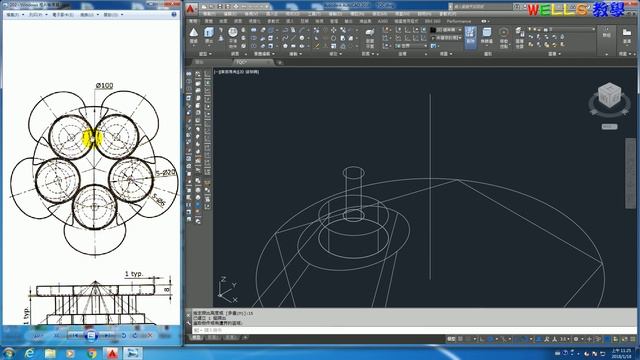Open Google Chrome from the taskbar
This screenshot has height=360, width=640.
pos(91,353)
